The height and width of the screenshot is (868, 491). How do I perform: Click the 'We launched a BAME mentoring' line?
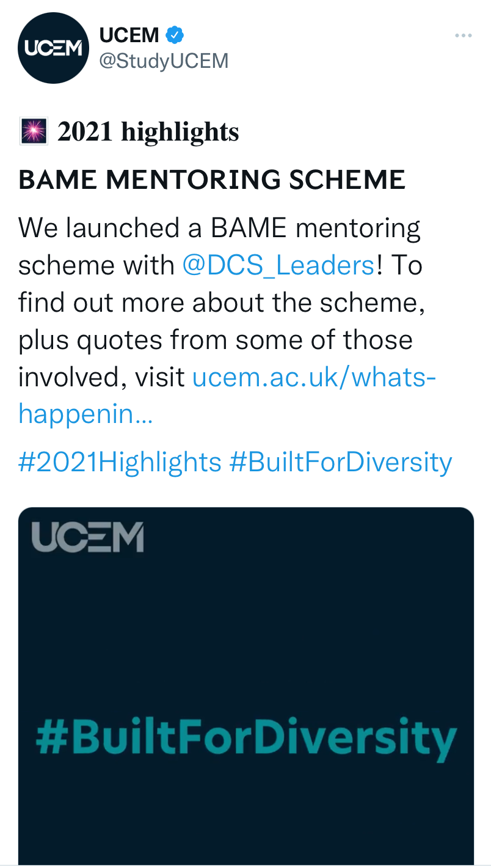click(220, 228)
